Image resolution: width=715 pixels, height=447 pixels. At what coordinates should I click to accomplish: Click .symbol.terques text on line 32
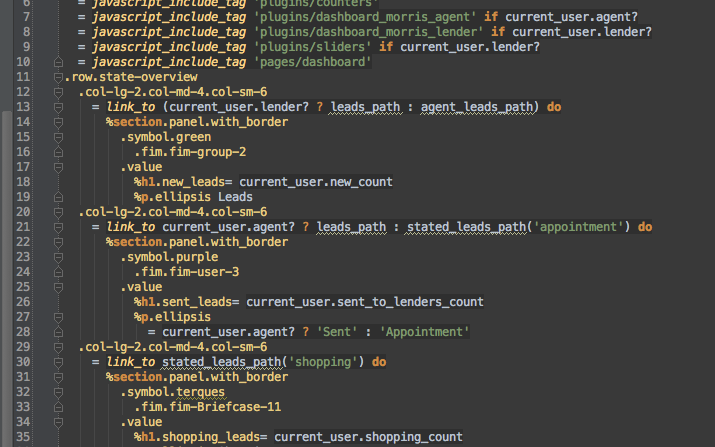coord(172,392)
